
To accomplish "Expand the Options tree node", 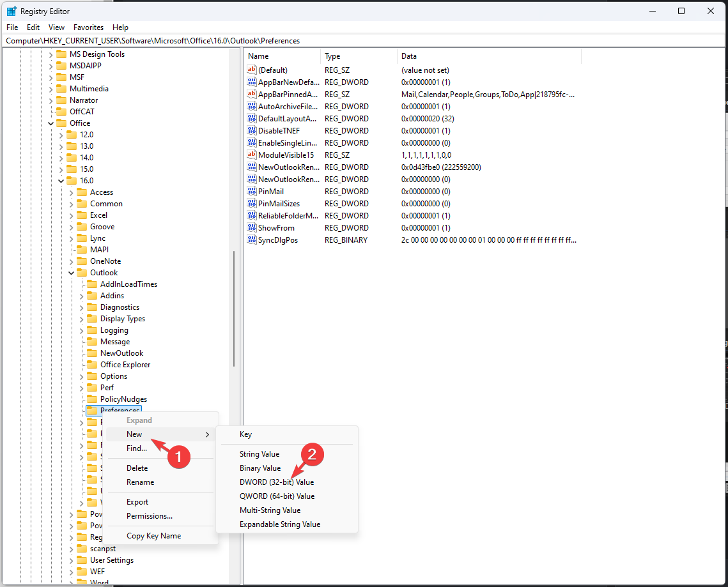I will tap(81, 376).
